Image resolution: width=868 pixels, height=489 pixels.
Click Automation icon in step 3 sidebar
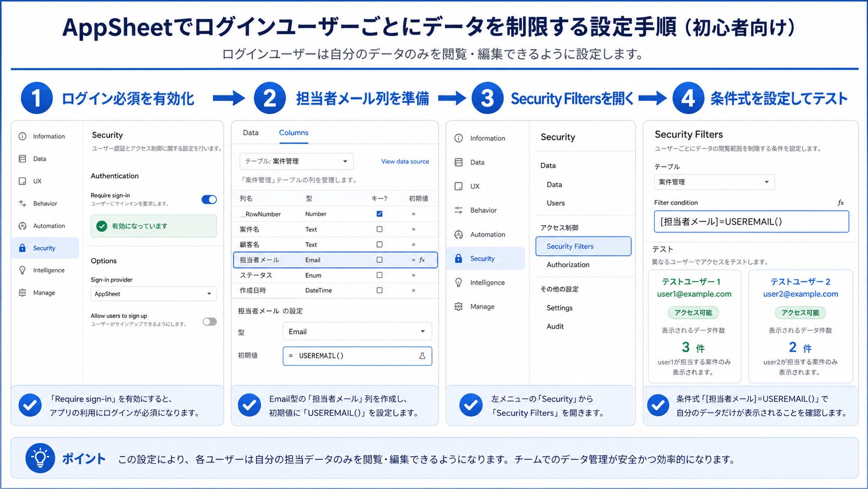coord(458,234)
